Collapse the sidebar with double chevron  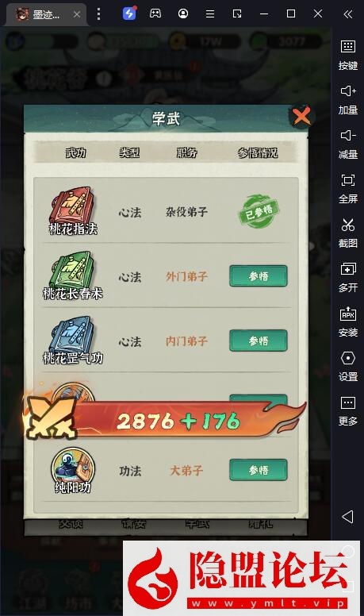(x=348, y=14)
